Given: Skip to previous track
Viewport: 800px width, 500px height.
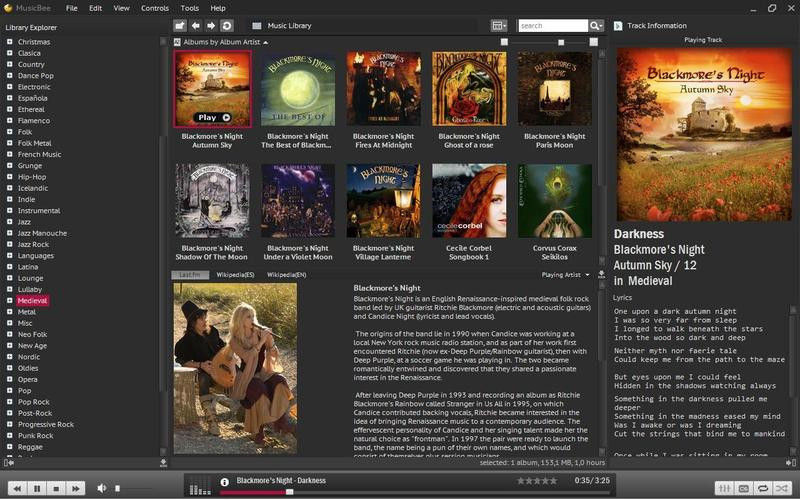Looking at the screenshot, I should [x=17, y=488].
